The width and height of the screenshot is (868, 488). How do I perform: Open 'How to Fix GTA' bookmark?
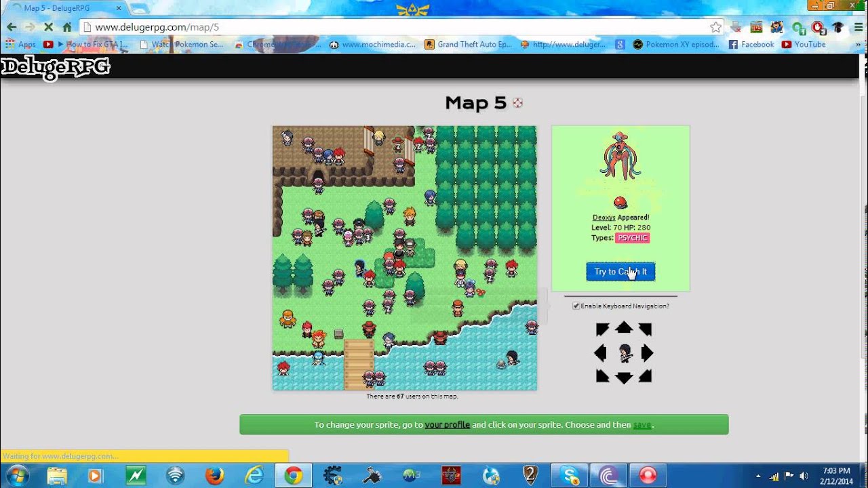coord(87,44)
